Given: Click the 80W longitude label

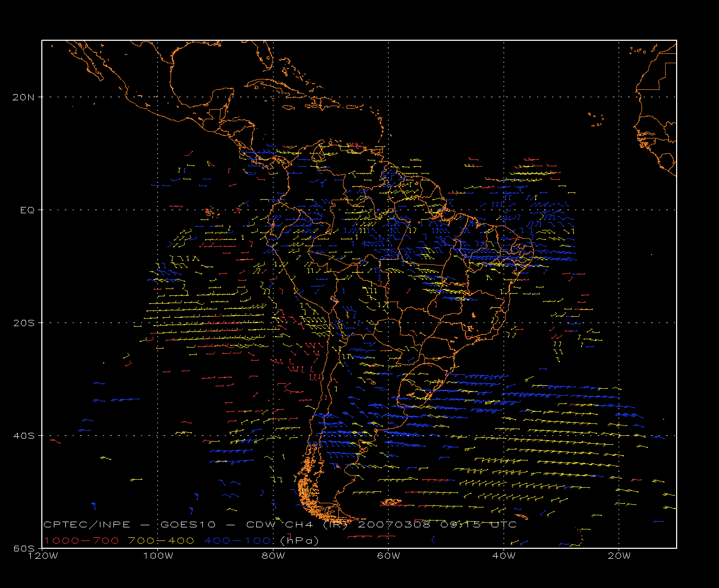Looking at the screenshot, I should [273, 556].
